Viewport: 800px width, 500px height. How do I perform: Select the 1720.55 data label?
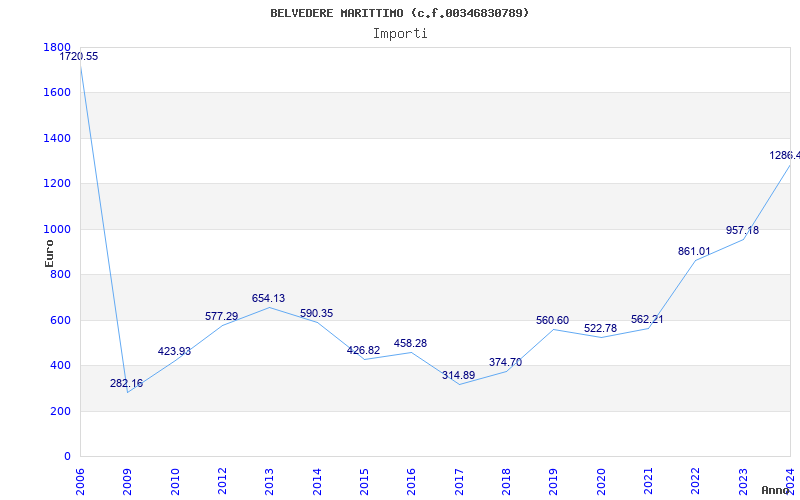point(79,57)
